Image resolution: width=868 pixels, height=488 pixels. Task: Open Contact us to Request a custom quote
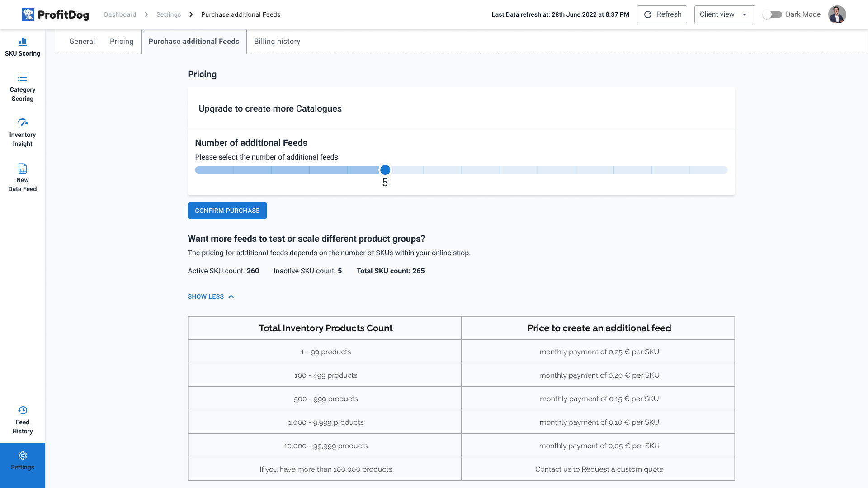599,469
